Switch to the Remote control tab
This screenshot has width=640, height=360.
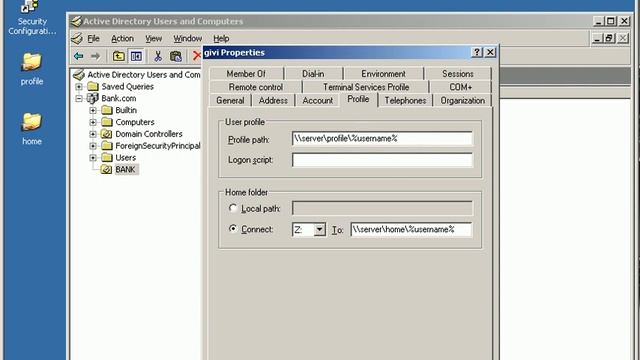[256, 87]
